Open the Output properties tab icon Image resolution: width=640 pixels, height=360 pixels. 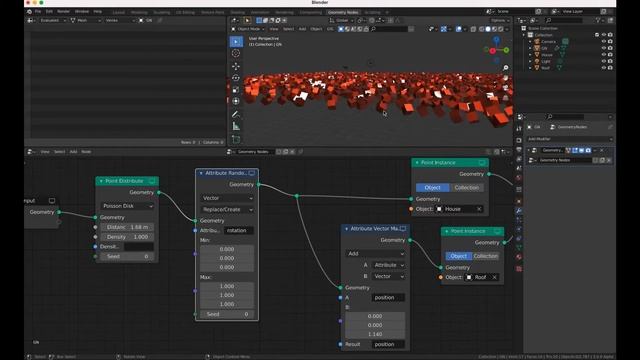click(x=519, y=150)
